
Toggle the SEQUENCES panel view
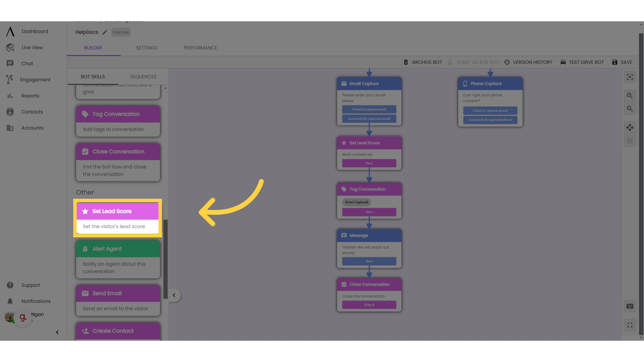click(x=143, y=76)
